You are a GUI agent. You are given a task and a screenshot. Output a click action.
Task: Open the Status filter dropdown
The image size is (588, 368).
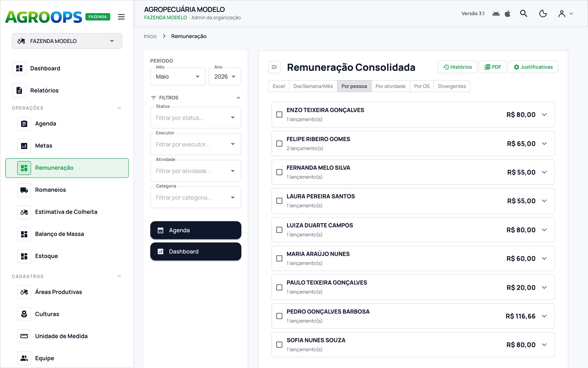coord(196,118)
